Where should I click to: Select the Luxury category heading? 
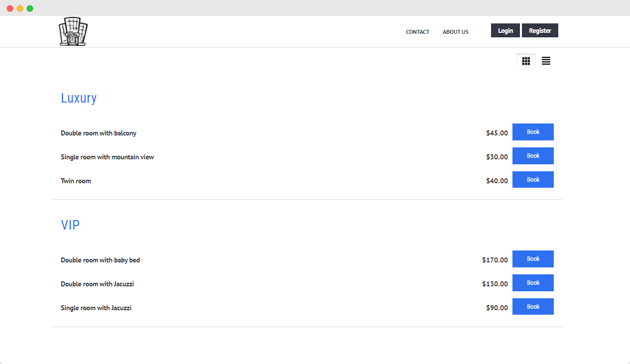tap(79, 98)
